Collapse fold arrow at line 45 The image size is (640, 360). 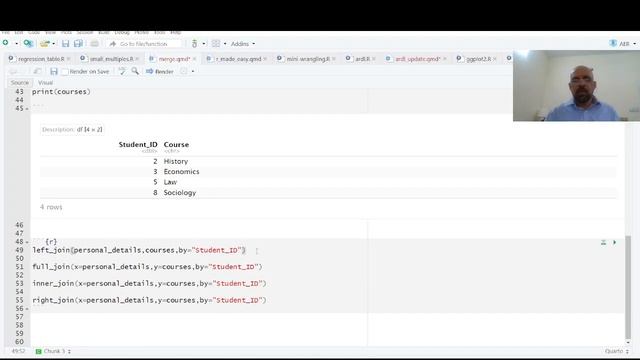pos(27,109)
